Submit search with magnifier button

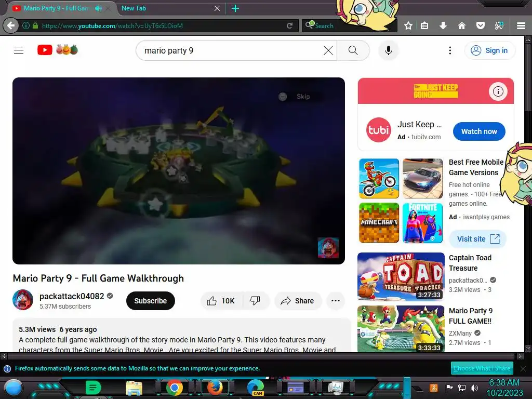pos(353,50)
